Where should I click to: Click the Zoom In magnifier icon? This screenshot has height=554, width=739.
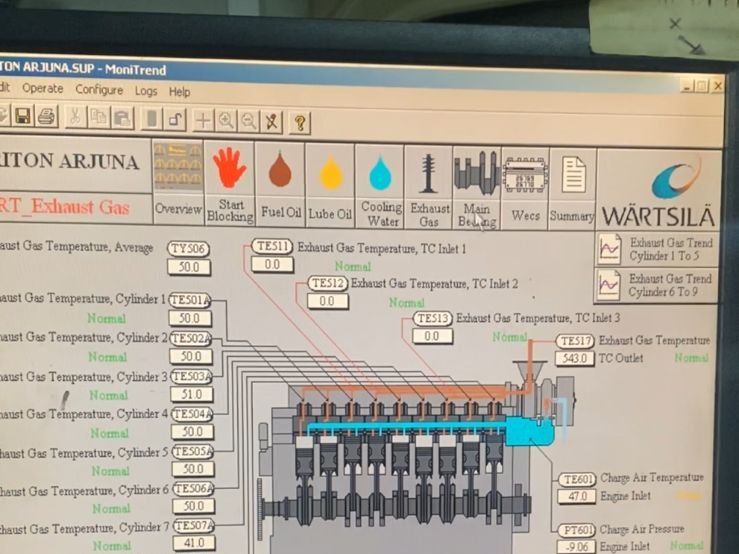pyautogui.click(x=226, y=121)
